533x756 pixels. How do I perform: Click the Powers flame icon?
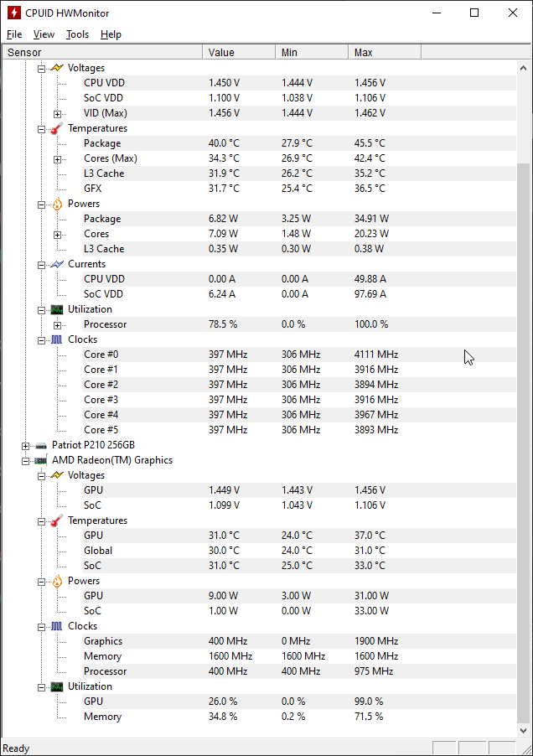coord(55,204)
